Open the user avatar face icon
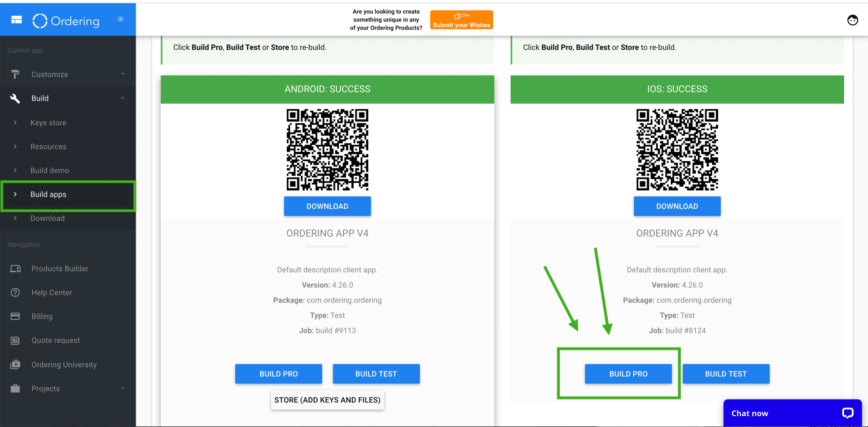 pyautogui.click(x=853, y=20)
